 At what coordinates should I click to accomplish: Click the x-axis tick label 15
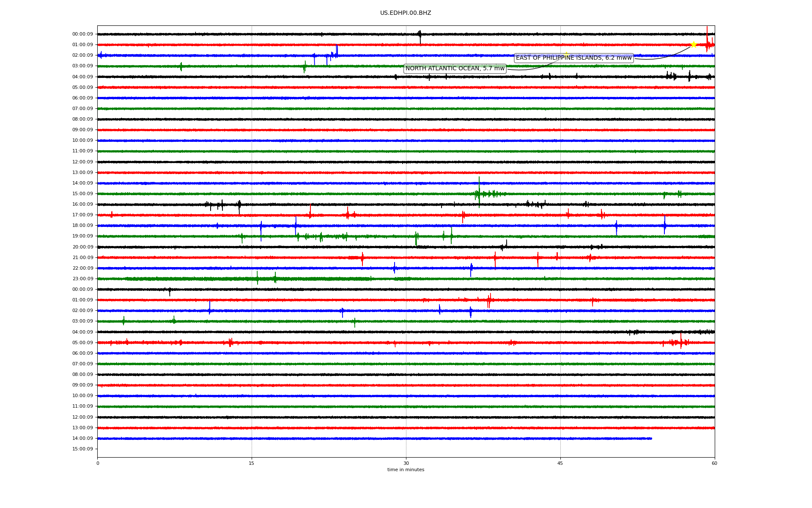coord(252,463)
